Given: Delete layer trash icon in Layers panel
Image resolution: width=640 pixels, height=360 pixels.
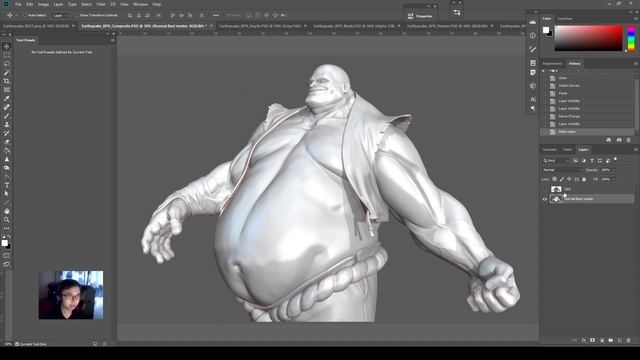Looking at the screenshot, I should [629, 340].
